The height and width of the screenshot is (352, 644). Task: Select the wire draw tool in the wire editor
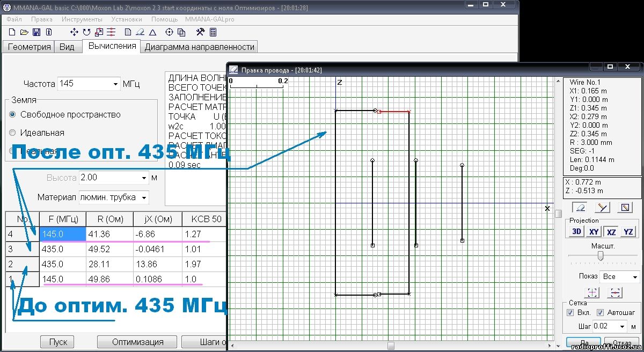coord(580,207)
